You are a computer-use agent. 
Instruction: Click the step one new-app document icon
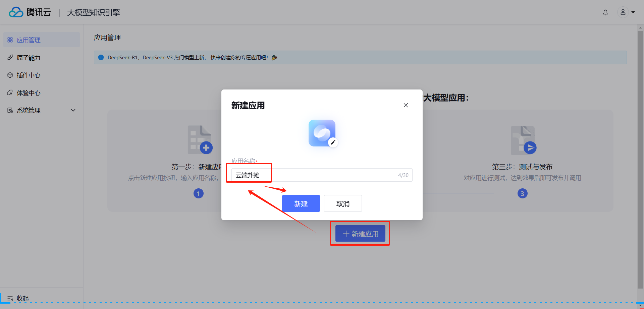(200, 140)
